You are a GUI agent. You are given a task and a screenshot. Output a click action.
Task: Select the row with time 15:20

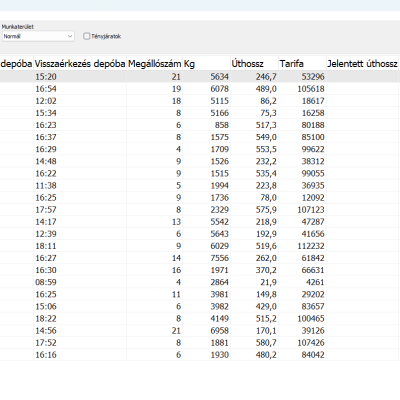coord(200,77)
